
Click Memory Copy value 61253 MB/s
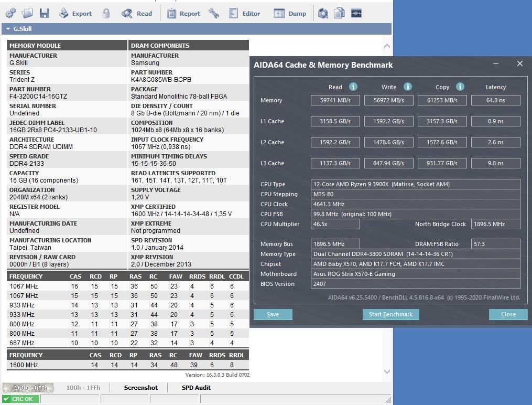442,100
